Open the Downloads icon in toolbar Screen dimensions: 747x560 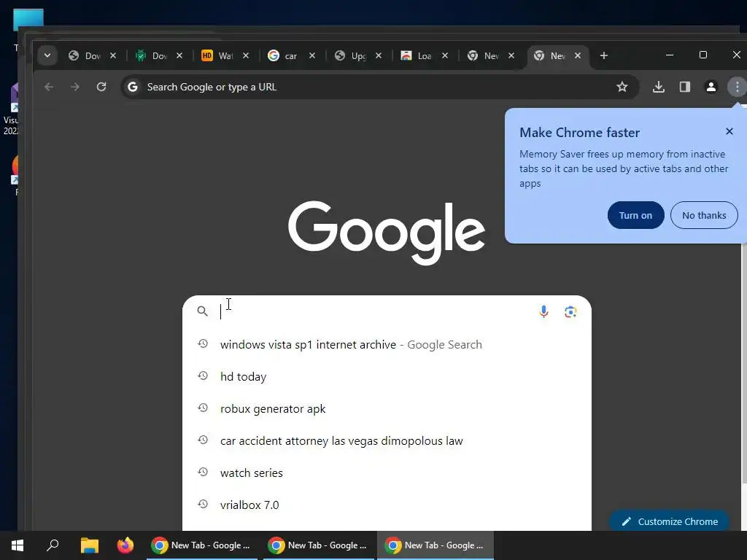pos(659,87)
